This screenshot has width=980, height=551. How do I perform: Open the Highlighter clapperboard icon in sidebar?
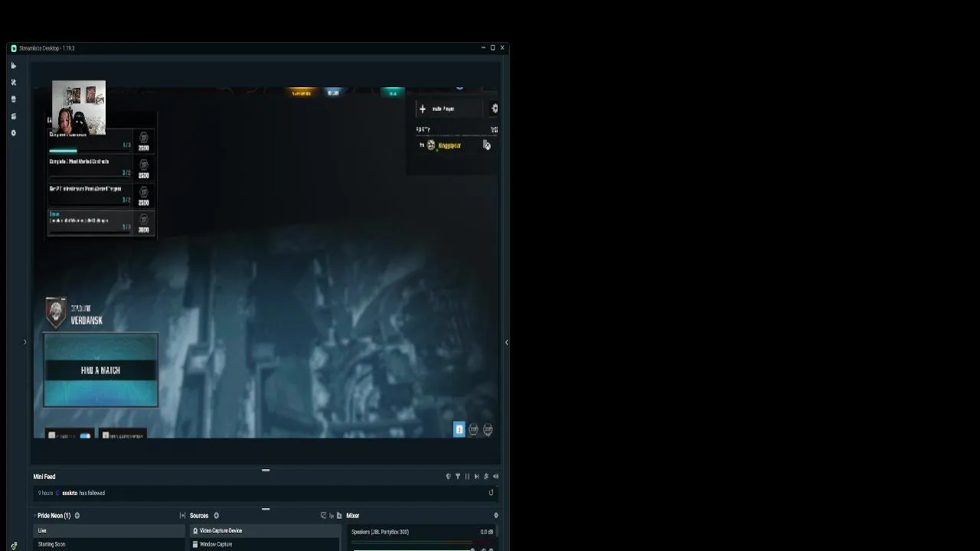(x=13, y=116)
